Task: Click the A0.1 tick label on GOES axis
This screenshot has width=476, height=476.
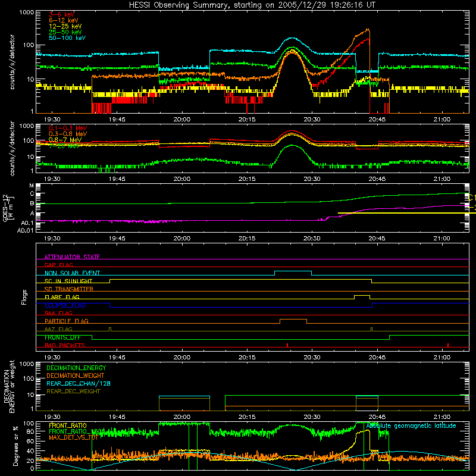Action: tap(27, 223)
